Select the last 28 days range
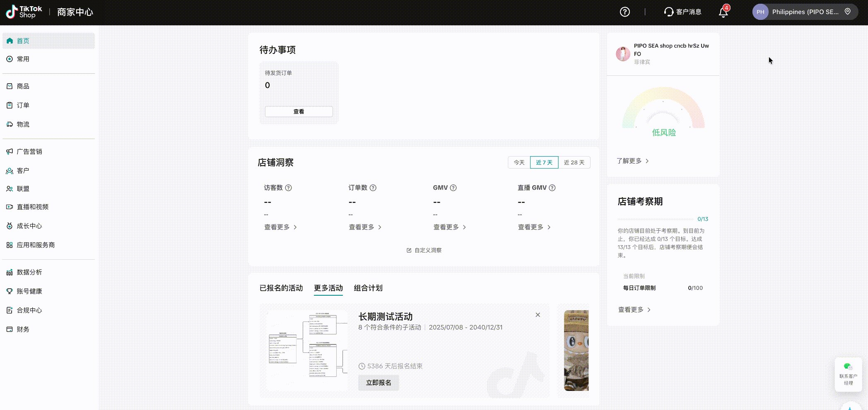Image resolution: width=868 pixels, height=410 pixels. (574, 163)
